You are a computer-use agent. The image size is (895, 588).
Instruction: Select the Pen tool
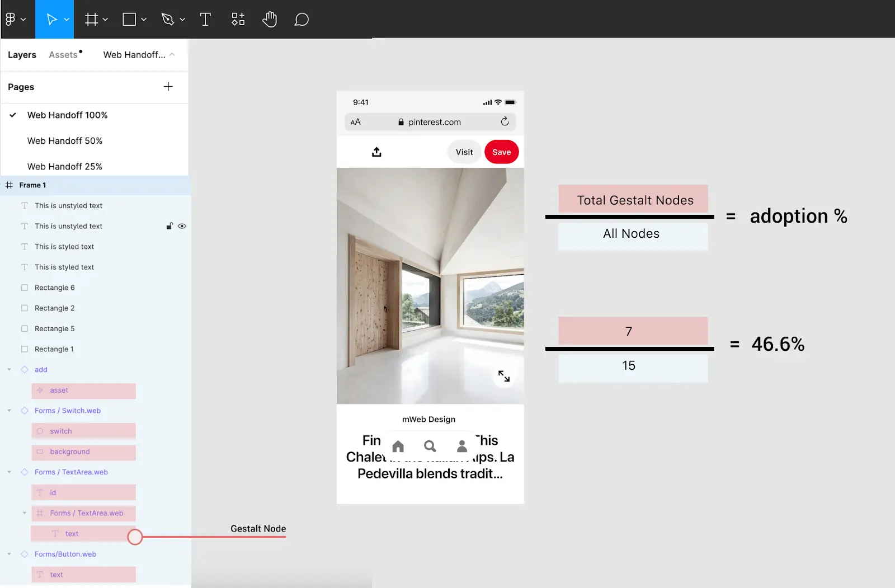click(x=167, y=20)
